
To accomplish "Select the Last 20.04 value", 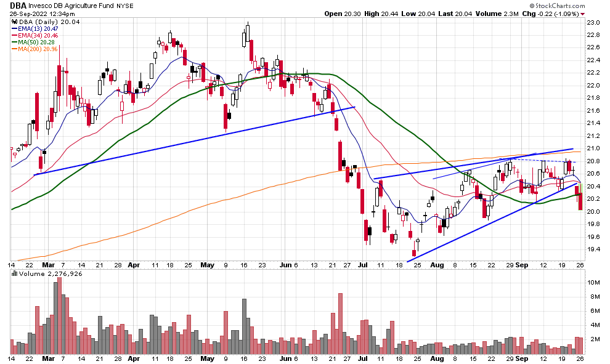I will point(455,14).
